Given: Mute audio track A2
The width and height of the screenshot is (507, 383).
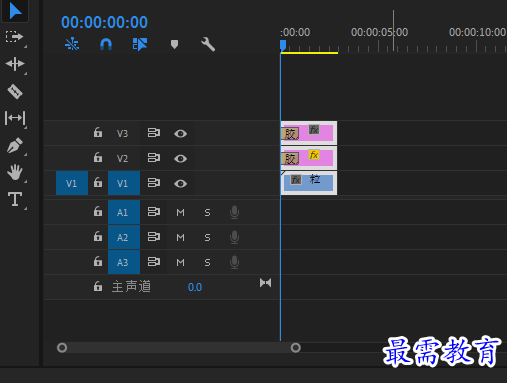Looking at the screenshot, I should tap(180, 237).
